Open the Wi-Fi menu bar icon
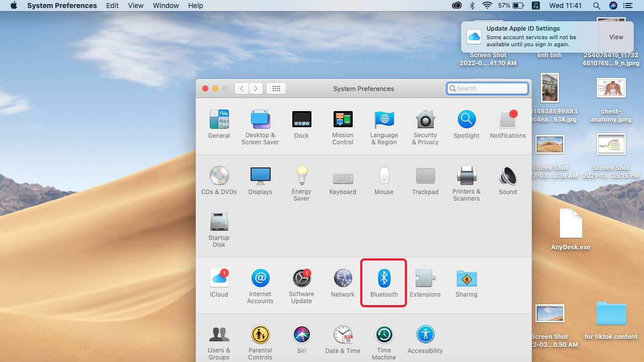644x362 pixels. pyautogui.click(x=487, y=6)
